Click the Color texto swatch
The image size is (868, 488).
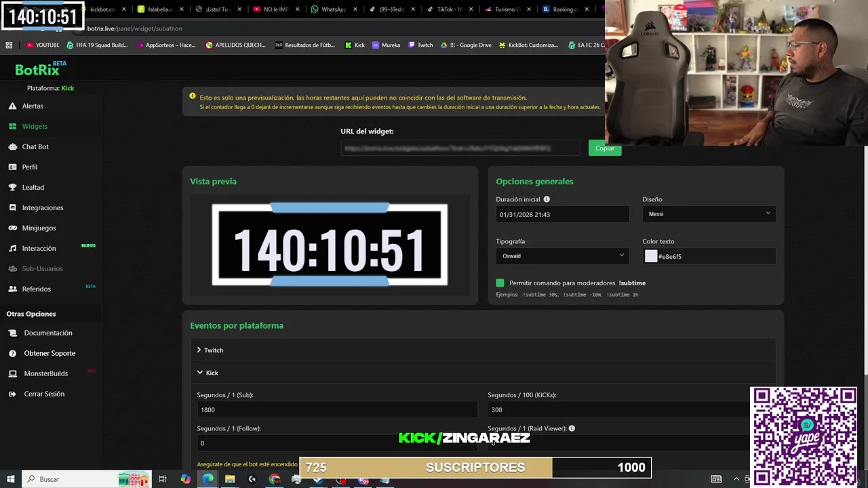[x=651, y=256]
